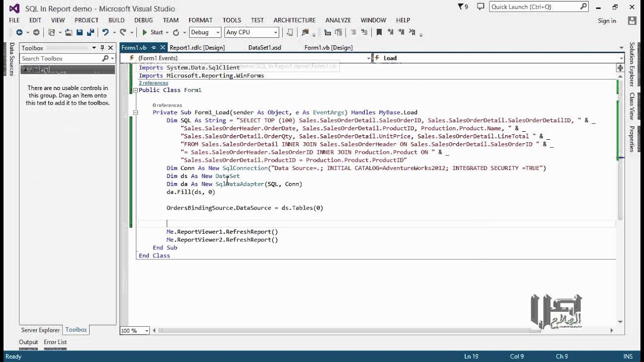Open the Any CPU platform dropdown
This screenshot has width=644, height=362.
click(x=252, y=32)
